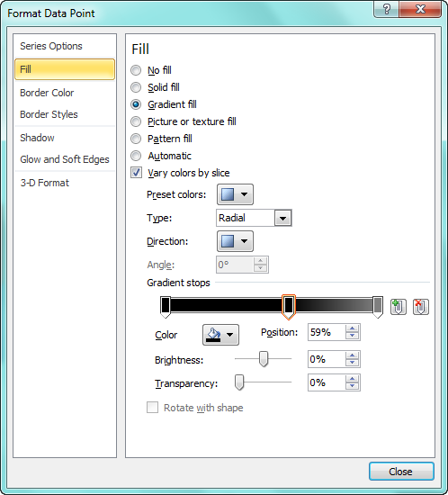Increase the Position percentage spinner
Screen dimensions: 448x495
coord(352,328)
